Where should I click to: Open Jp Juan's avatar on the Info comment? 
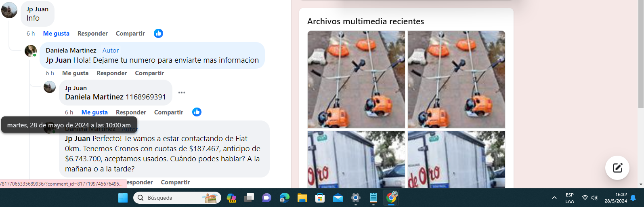point(9,10)
